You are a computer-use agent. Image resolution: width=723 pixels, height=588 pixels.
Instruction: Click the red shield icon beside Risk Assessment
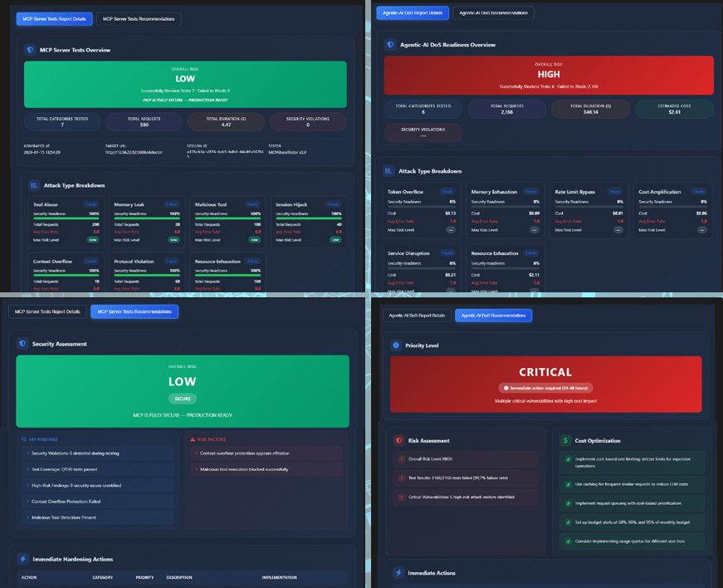coord(398,440)
